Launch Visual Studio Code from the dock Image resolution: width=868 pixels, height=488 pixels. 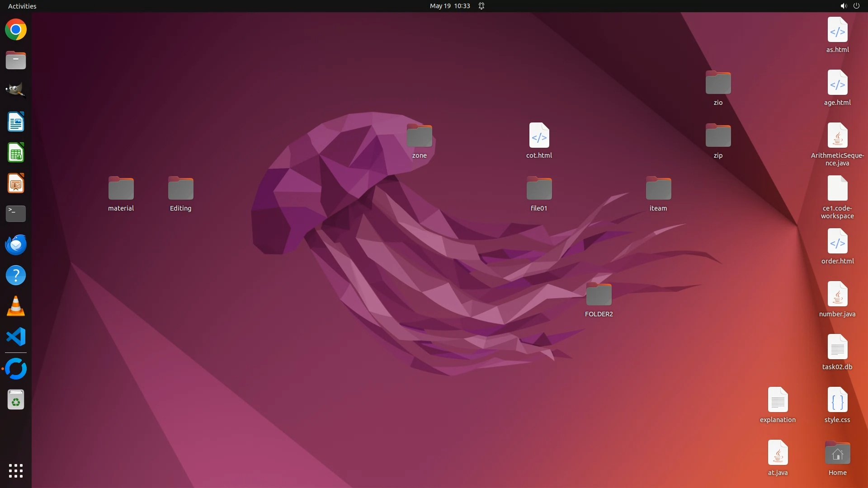click(16, 337)
